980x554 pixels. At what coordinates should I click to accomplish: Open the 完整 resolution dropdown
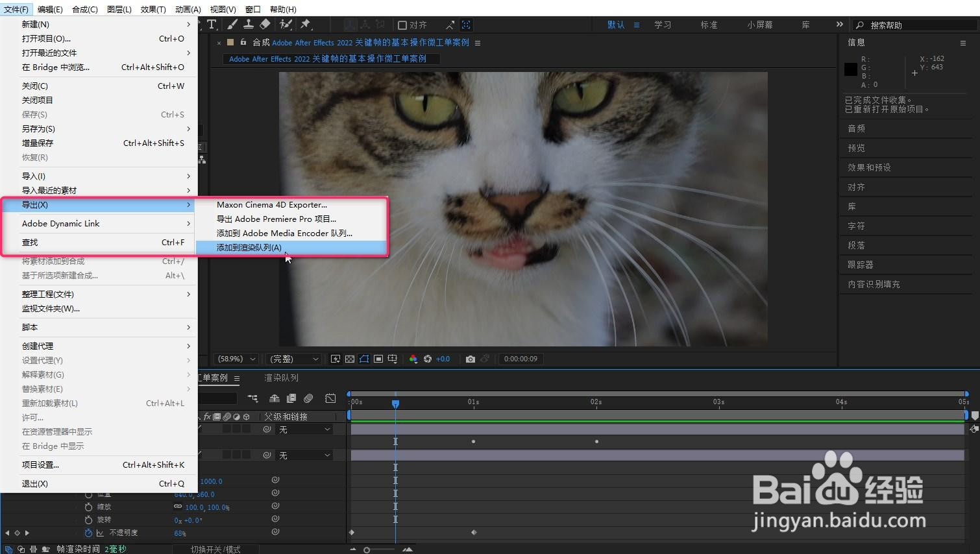click(x=294, y=359)
